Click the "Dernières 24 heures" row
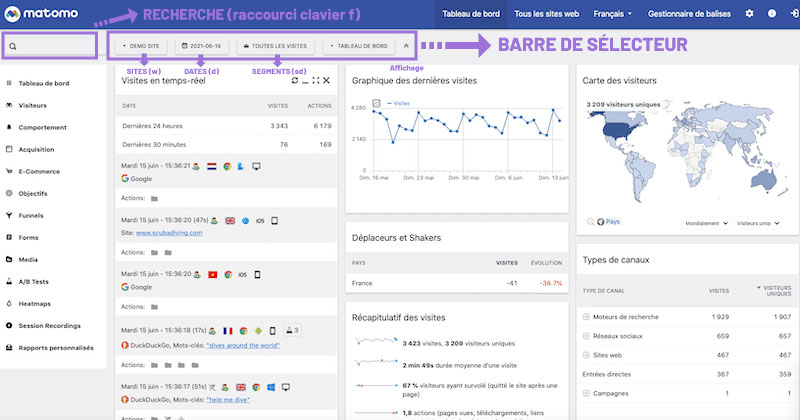 [x=227, y=126]
